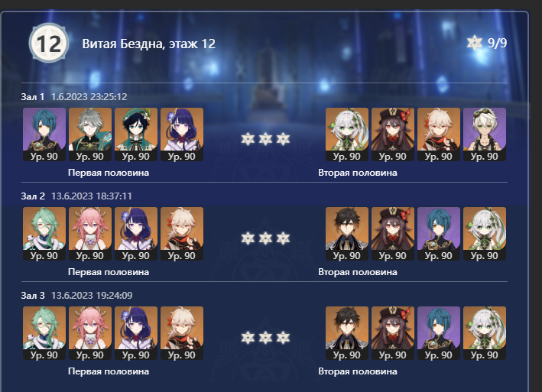542x392 pixels.
Task: Select Bennett's portrait in Зал 1 second half
Action: tap(485, 134)
